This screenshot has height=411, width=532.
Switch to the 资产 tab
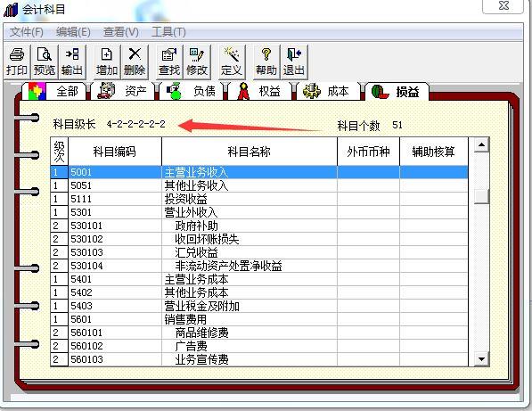123,91
